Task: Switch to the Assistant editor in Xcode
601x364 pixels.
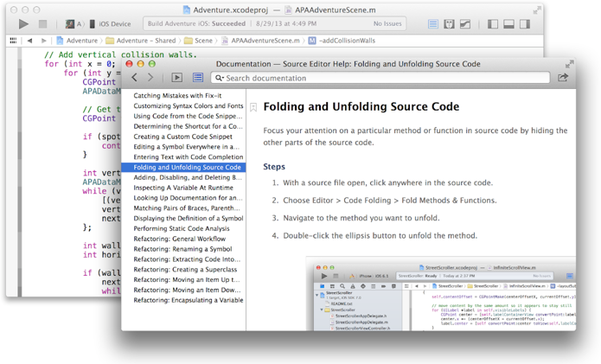Action: coord(449,23)
